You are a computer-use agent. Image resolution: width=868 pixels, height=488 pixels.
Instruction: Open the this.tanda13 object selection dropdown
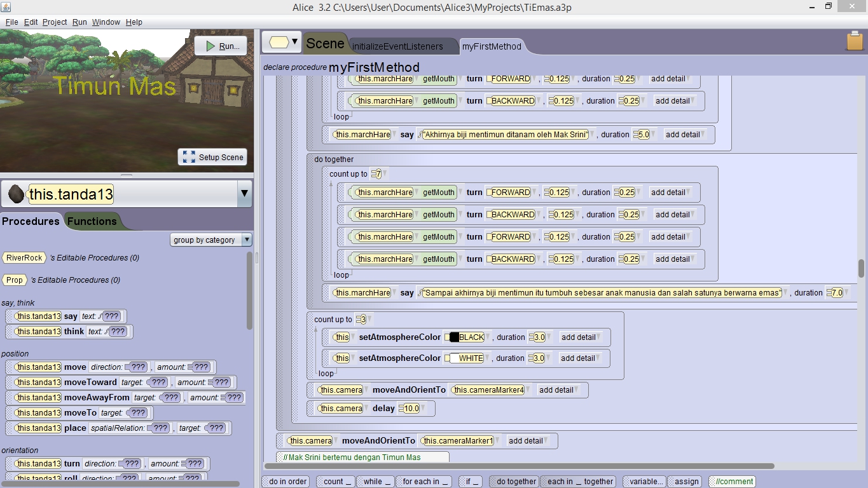244,194
